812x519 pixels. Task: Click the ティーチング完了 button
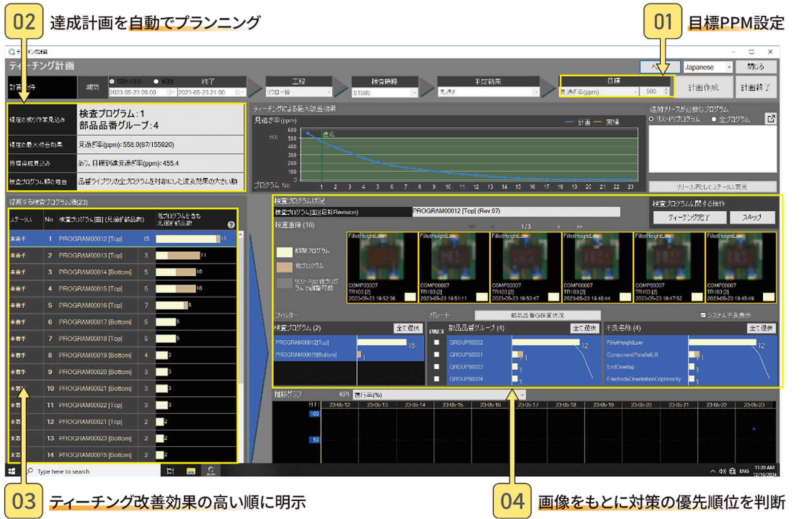coord(689,217)
